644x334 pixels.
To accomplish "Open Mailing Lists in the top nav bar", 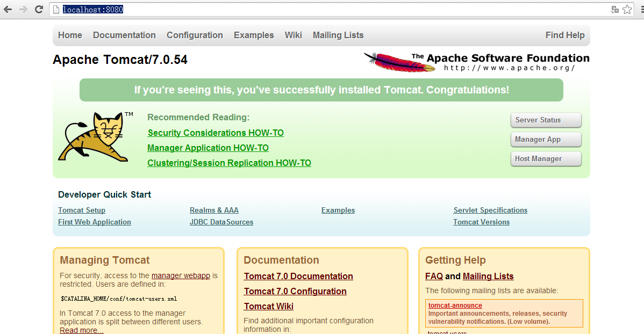I will coord(339,35).
